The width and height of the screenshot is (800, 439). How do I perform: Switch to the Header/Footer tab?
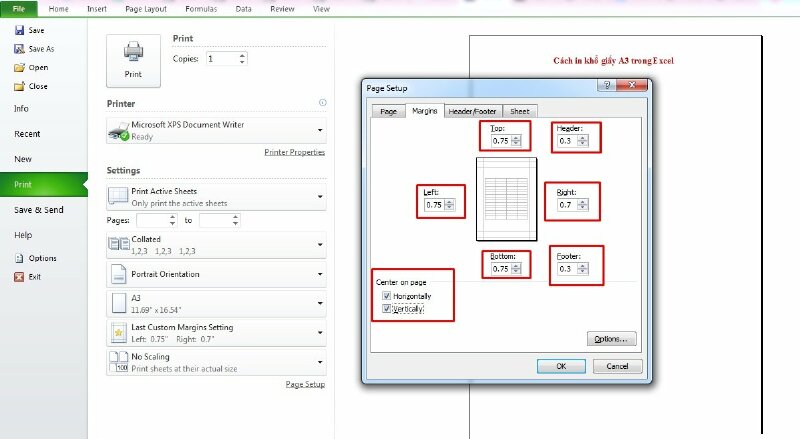(472, 111)
